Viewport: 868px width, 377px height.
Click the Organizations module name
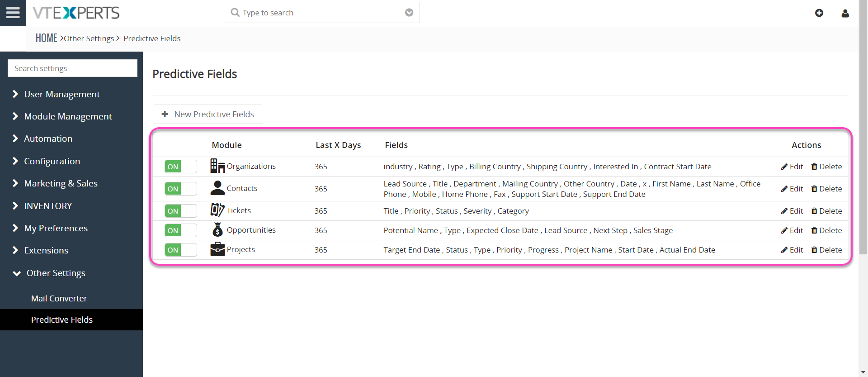[x=251, y=166]
